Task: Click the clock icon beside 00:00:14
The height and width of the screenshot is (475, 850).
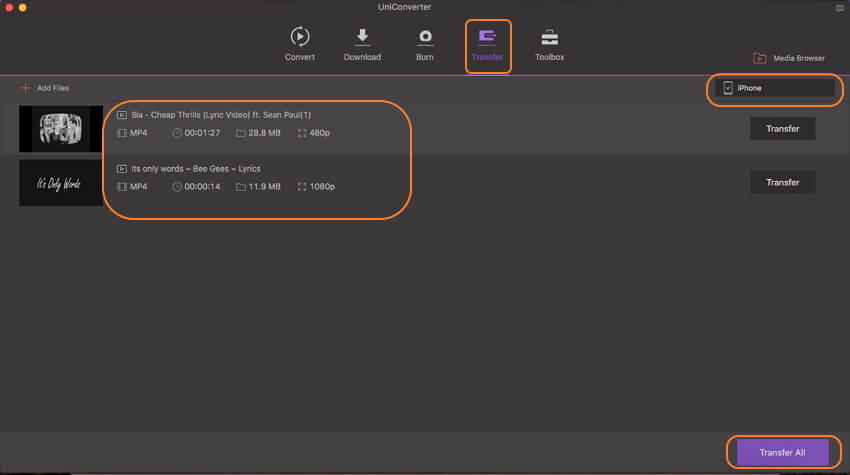Action: tap(177, 187)
